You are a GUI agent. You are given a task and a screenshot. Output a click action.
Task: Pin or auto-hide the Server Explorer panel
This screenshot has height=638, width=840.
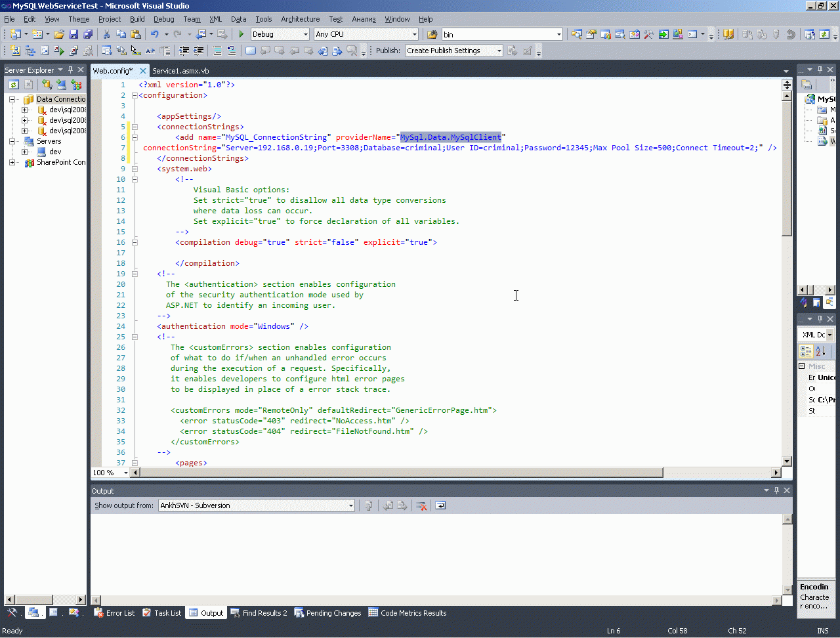(71, 70)
